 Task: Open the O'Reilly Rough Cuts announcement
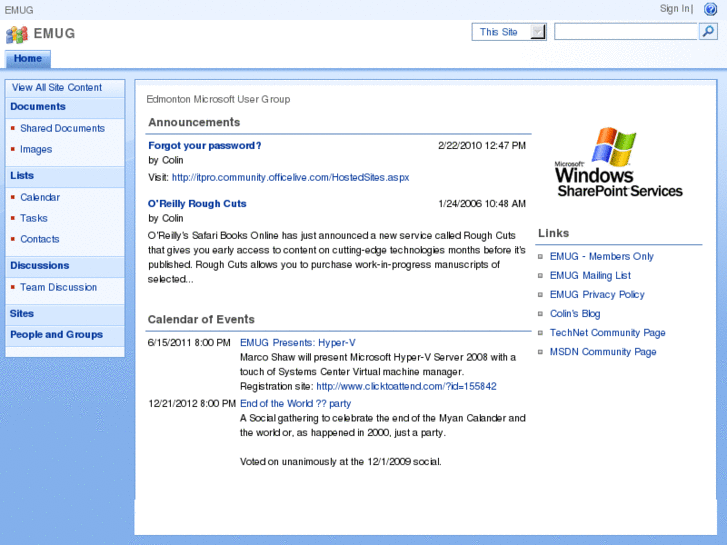click(x=197, y=204)
